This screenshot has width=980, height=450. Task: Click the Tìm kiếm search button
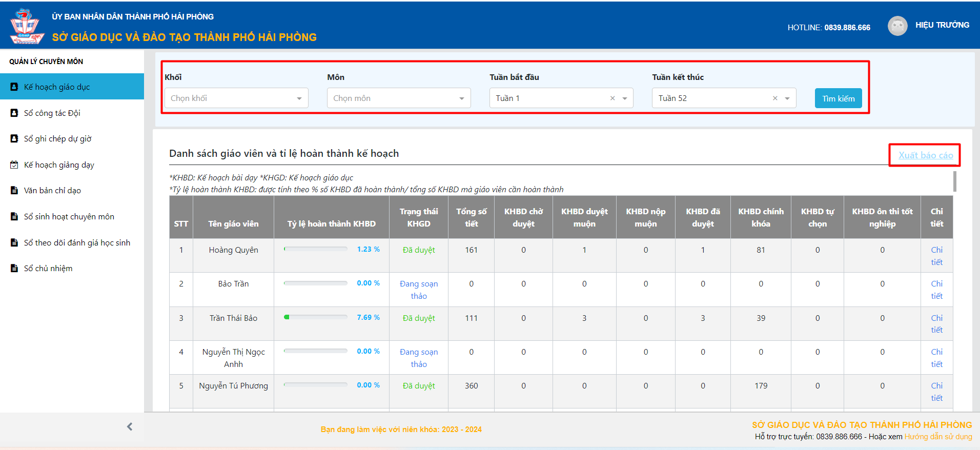(x=838, y=98)
